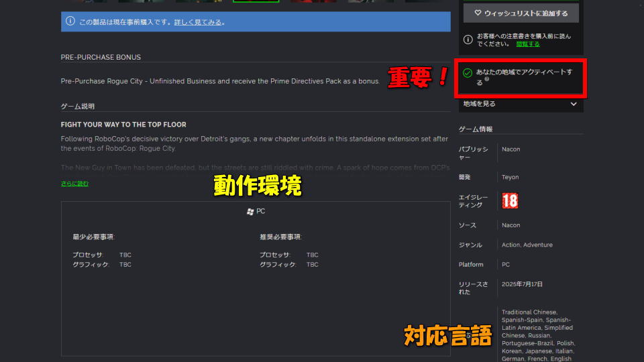
Task: Click Nacon next to the ソース label
Action: click(511, 225)
